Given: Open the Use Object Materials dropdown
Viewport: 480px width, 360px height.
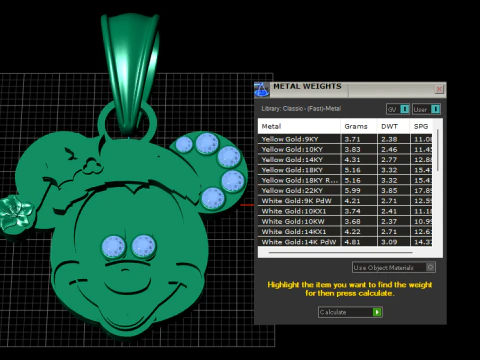Looking at the screenshot, I should coord(394,267).
